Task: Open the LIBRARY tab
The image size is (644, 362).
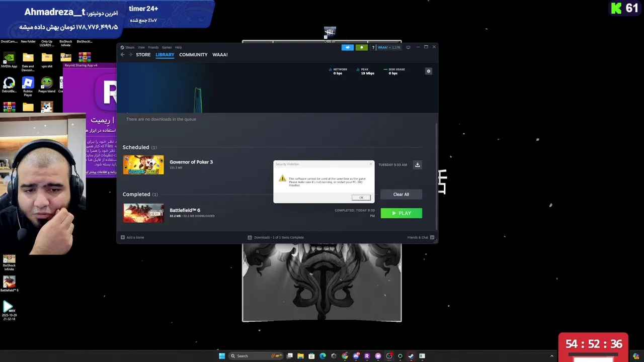Action: coord(165,55)
